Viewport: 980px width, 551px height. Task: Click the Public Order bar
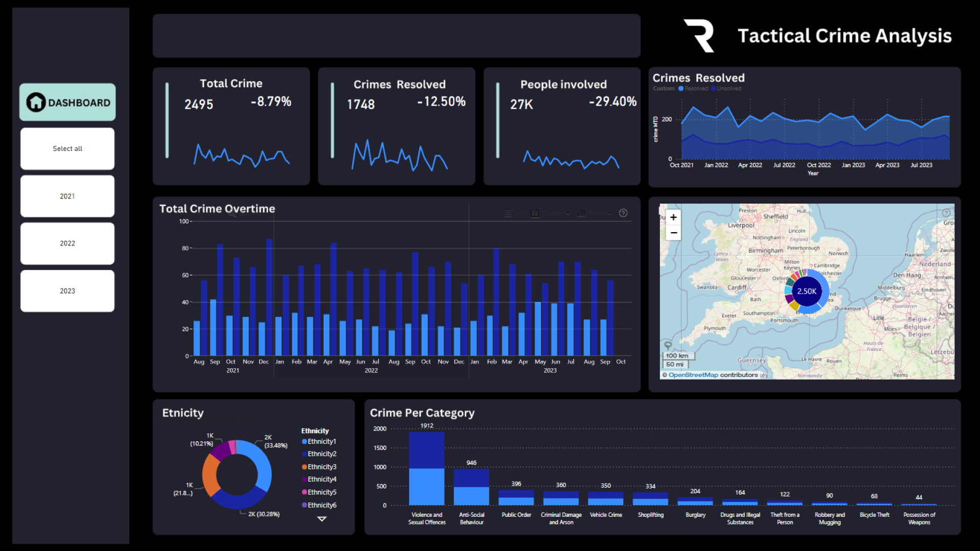point(516,497)
